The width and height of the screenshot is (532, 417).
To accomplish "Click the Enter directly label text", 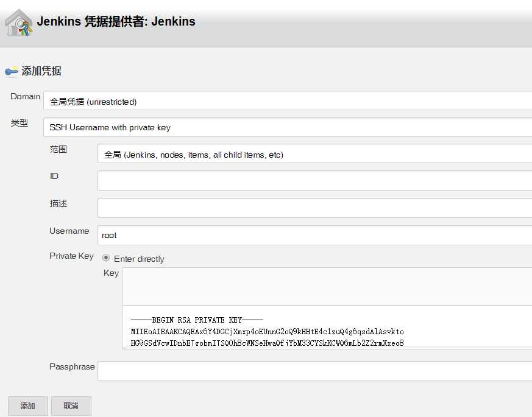I will 139,259.
